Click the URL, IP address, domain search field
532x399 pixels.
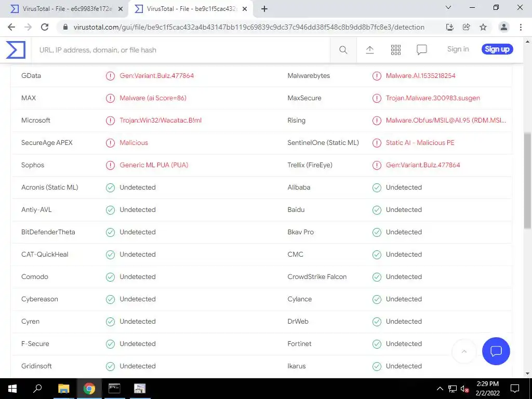180,50
